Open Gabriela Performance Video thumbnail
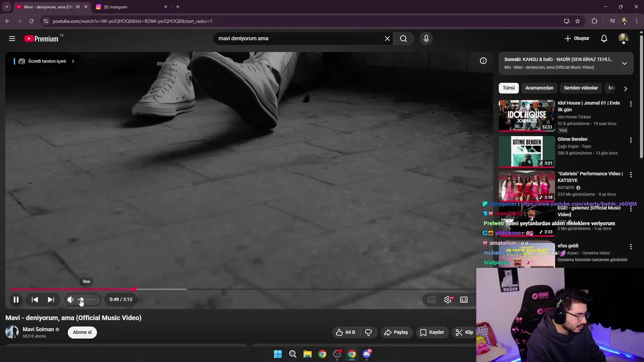The width and height of the screenshot is (644, 362). [x=527, y=186]
